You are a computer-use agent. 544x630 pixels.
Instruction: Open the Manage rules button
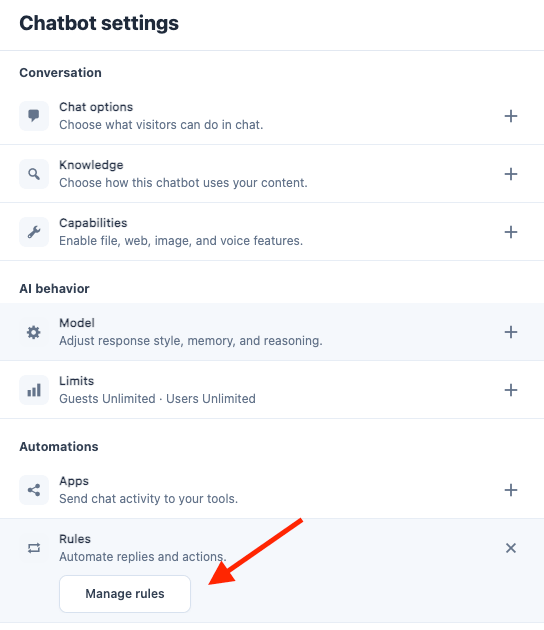(x=125, y=593)
